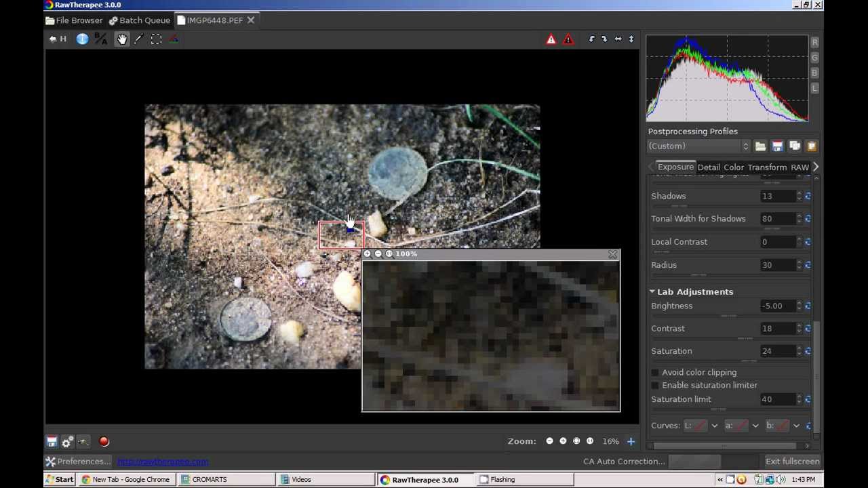Switch to the Color tab
The height and width of the screenshot is (488, 868).
click(x=734, y=167)
